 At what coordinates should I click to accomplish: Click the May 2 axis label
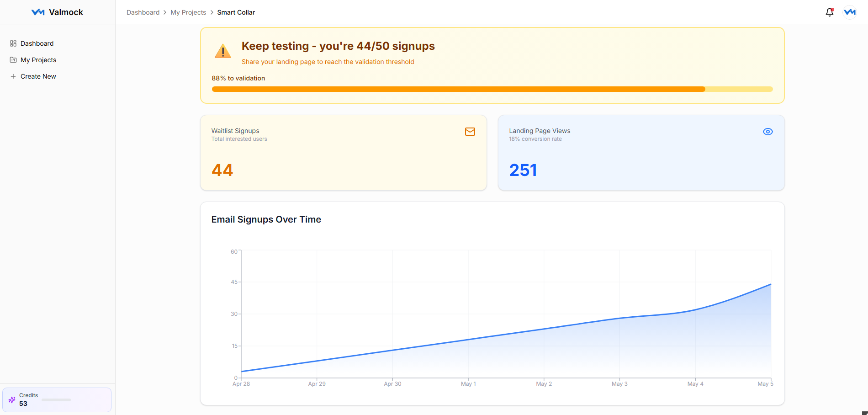[x=544, y=384]
